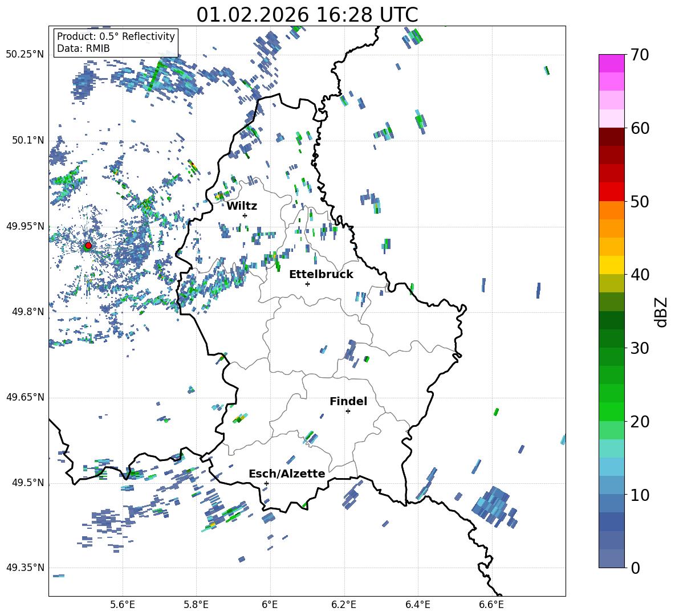Click the Findel station cross marker
Image resolution: width=675 pixels, height=616 pixels.
coord(348,411)
